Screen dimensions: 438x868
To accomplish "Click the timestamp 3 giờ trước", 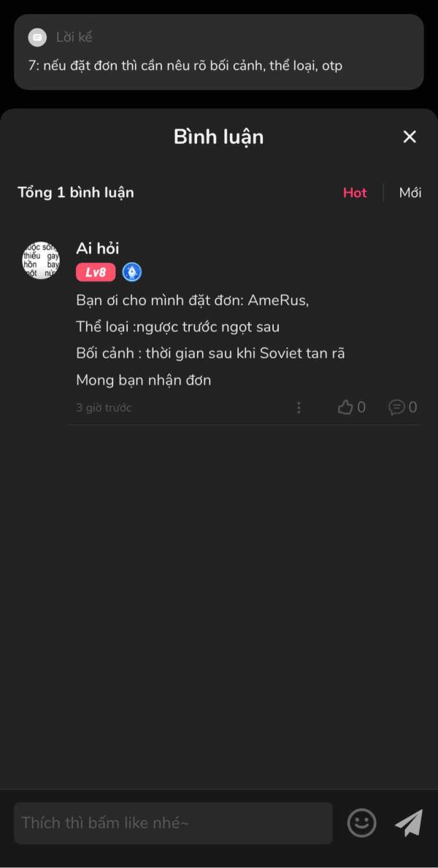I will (x=104, y=407).
